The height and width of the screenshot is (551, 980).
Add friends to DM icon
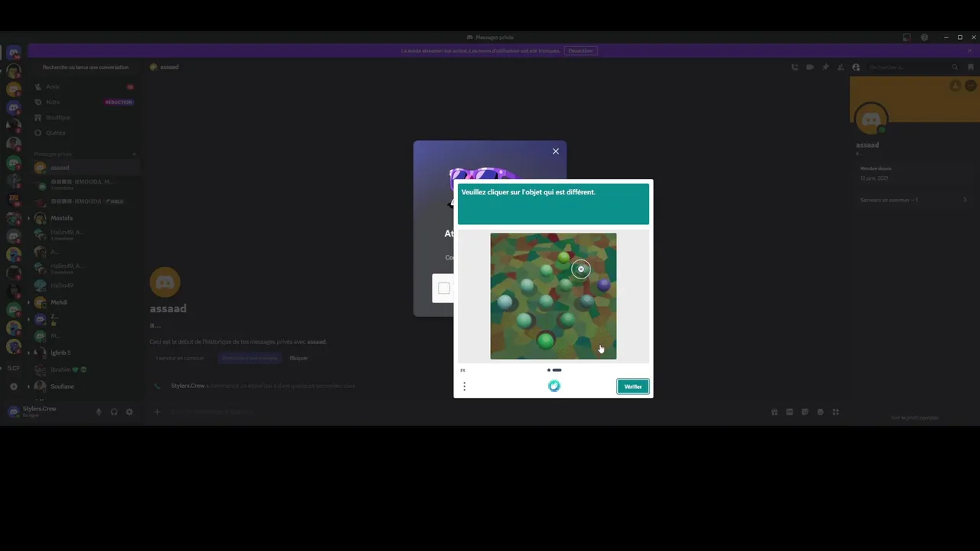click(x=841, y=67)
